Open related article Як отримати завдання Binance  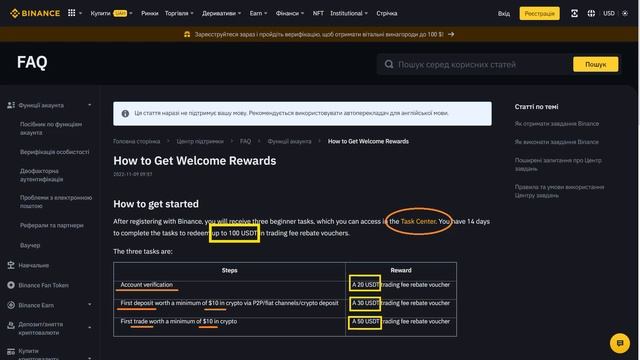coord(557,124)
